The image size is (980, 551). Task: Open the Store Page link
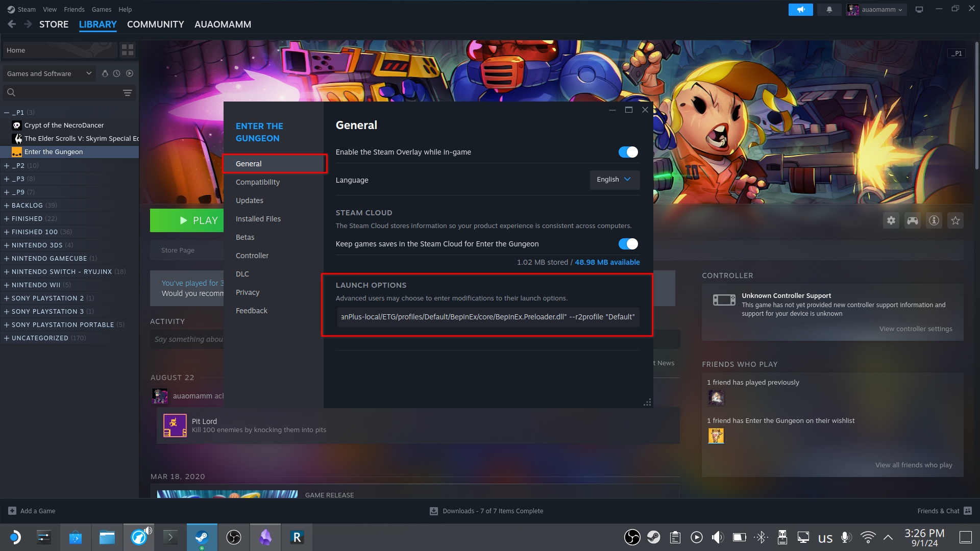coord(178,250)
